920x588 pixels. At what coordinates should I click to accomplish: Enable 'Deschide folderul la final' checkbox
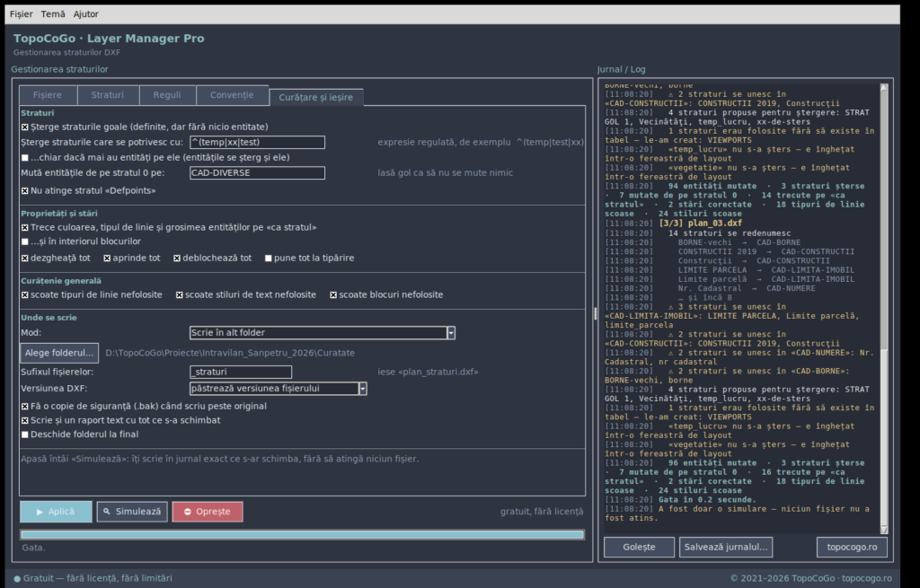click(24, 434)
